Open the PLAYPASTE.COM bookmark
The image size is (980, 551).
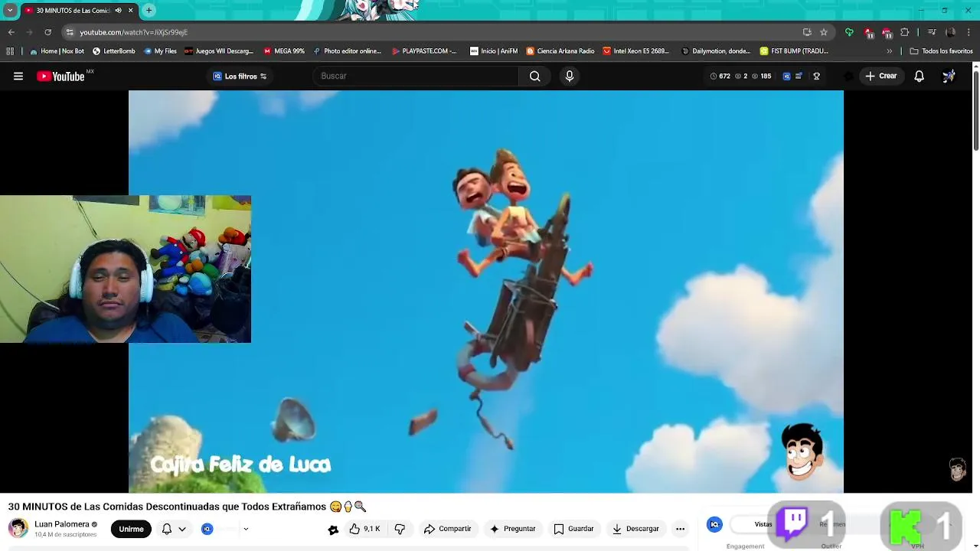(423, 51)
